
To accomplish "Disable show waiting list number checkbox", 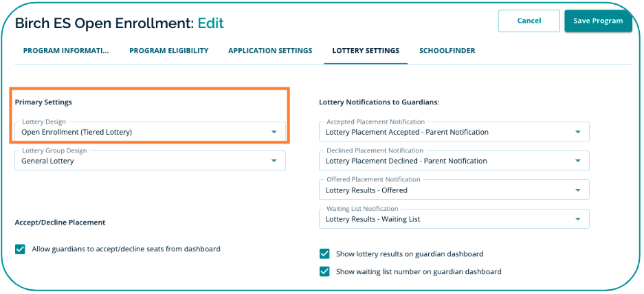I will click(325, 271).
